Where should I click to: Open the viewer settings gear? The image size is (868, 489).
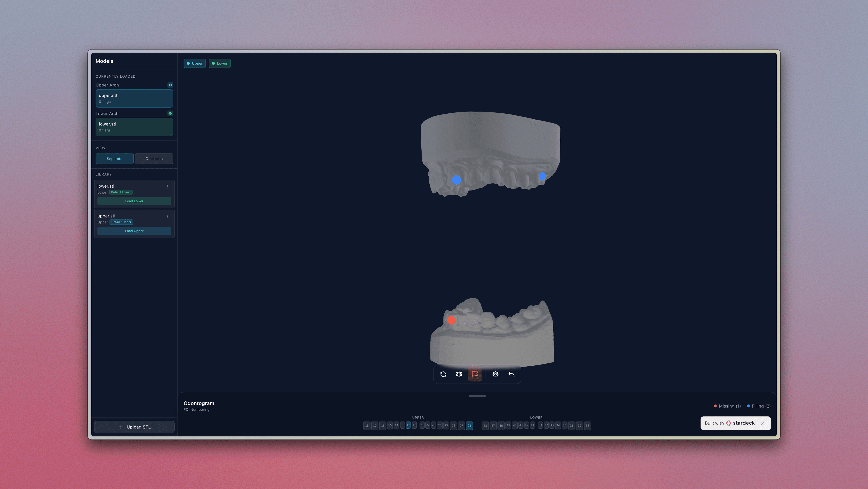tap(495, 374)
